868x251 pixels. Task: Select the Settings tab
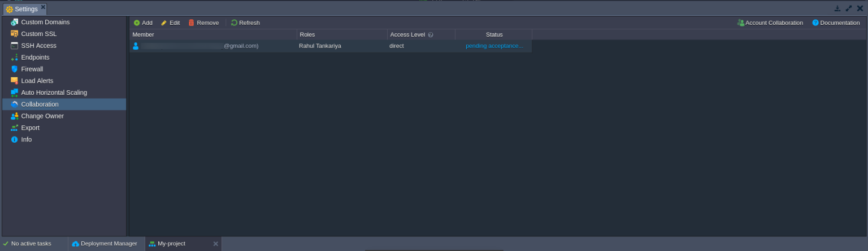pyautogui.click(x=25, y=9)
